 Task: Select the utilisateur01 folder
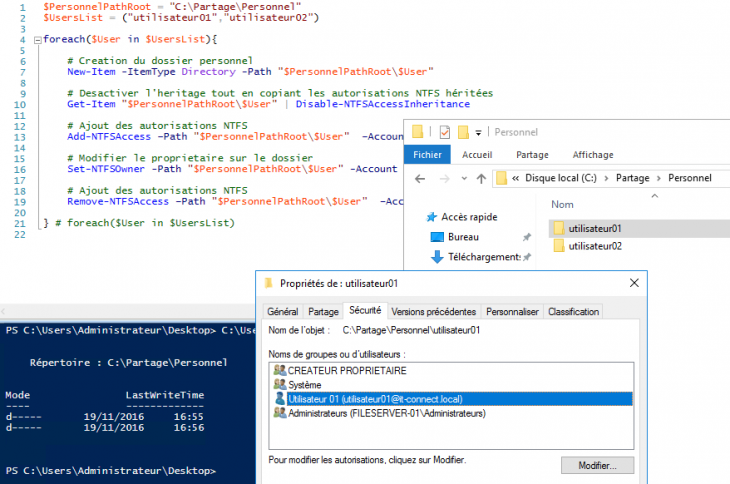click(595, 229)
